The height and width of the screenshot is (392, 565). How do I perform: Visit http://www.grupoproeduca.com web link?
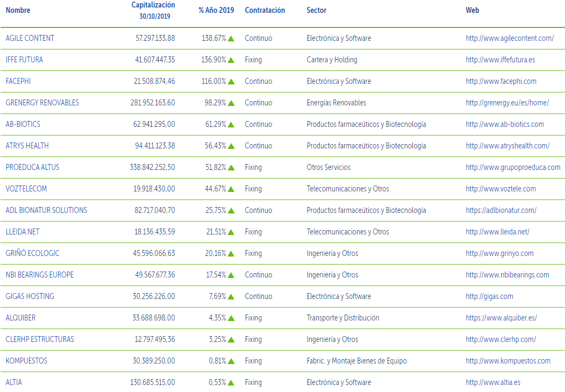point(513,167)
